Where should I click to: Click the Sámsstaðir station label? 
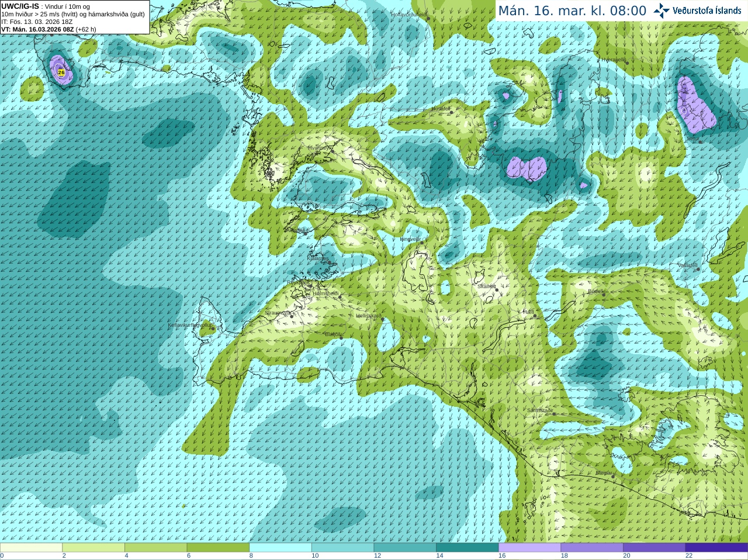point(539,410)
